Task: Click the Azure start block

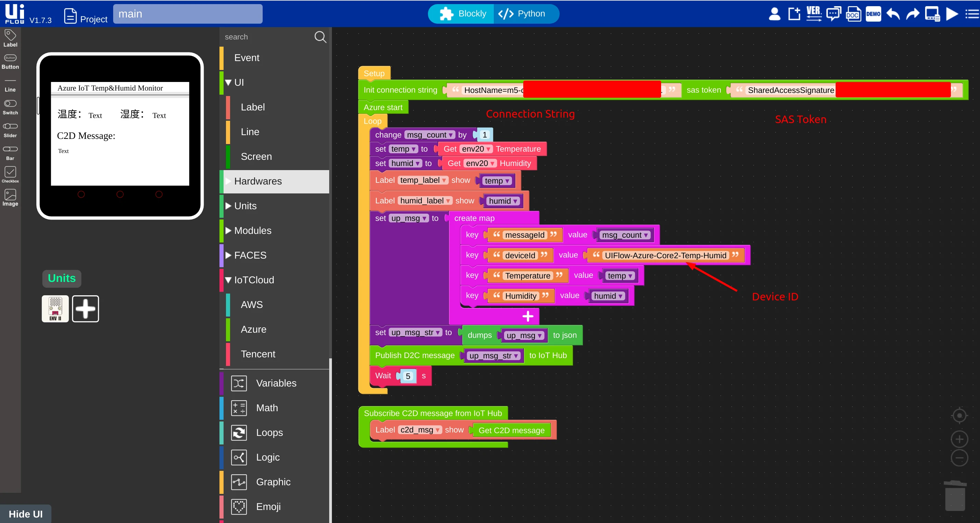Action: pyautogui.click(x=383, y=107)
